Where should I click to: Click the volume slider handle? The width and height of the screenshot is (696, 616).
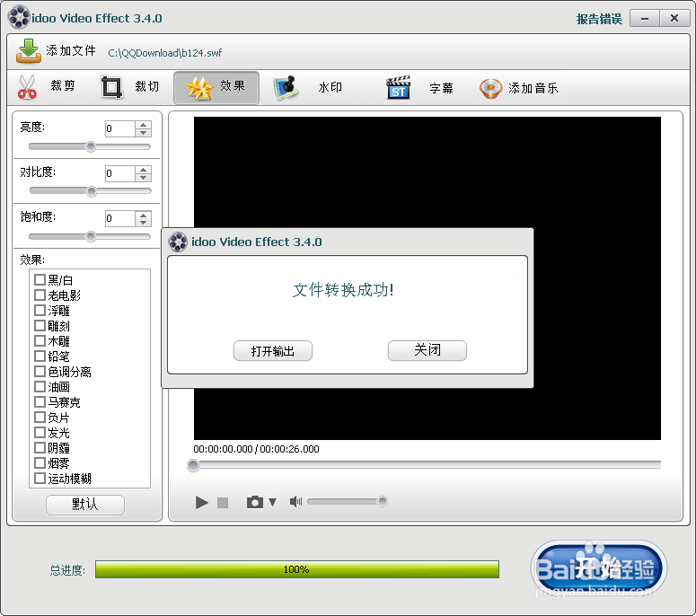[x=383, y=501]
